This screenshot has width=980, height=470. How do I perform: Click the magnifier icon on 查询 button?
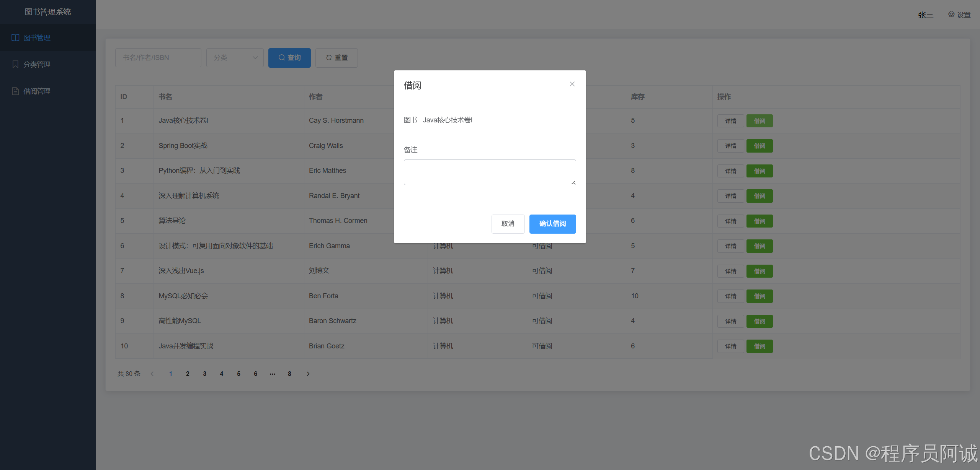coord(281,58)
